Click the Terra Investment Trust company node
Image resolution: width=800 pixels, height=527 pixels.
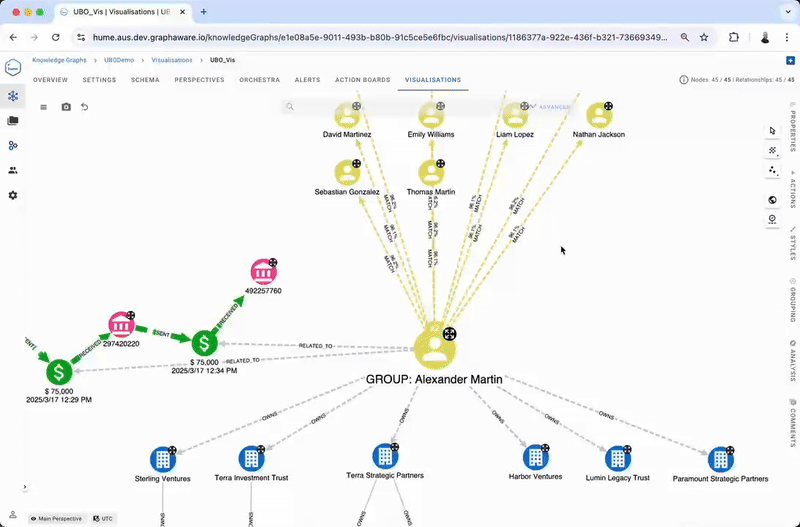251,458
